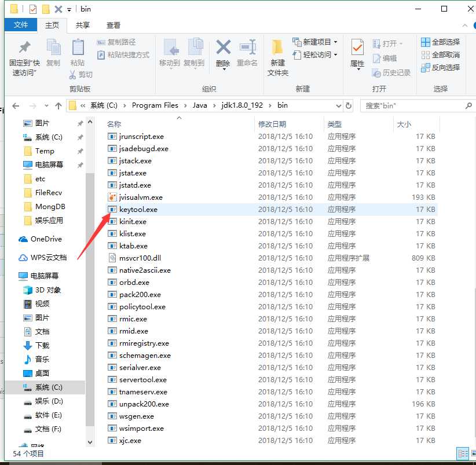Collapse the ribbon with the chevron
The width and height of the screenshot is (476, 465).
pyautogui.click(x=465, y=25)
